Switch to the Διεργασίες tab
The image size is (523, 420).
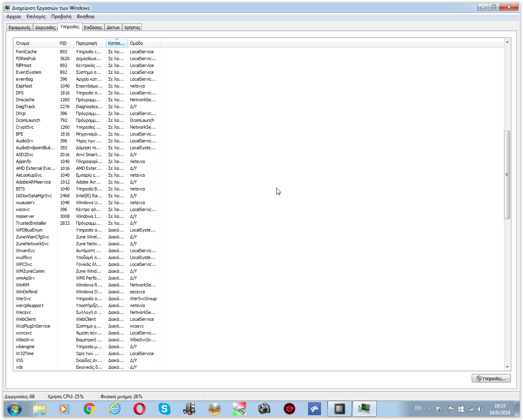pos(45,27)
